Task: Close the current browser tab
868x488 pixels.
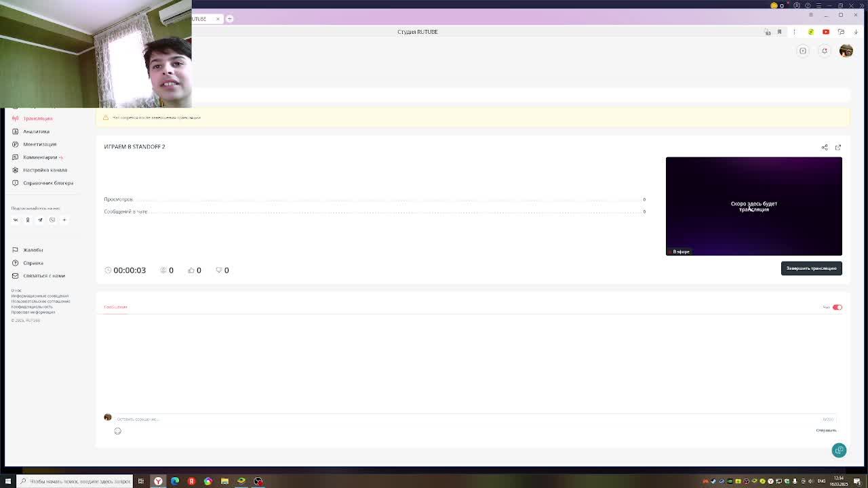Action: pyautogui.click(x=218, y=19)
